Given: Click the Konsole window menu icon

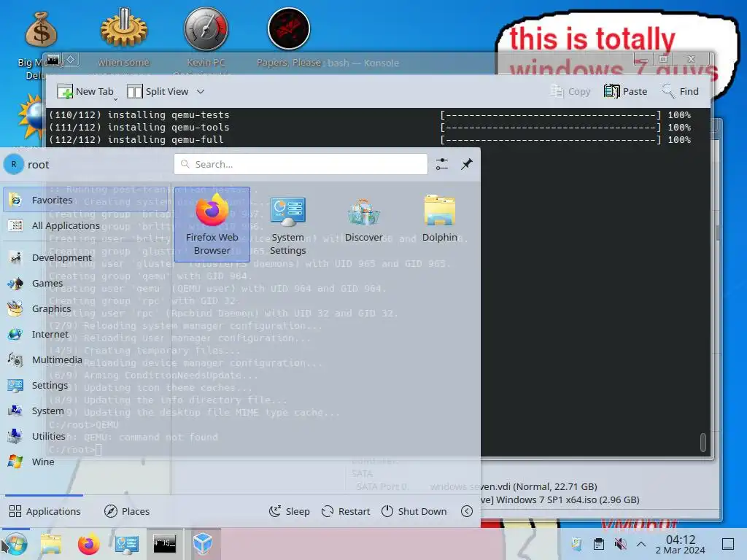Looking at the screenshot, I should click(x=53, y=60).
